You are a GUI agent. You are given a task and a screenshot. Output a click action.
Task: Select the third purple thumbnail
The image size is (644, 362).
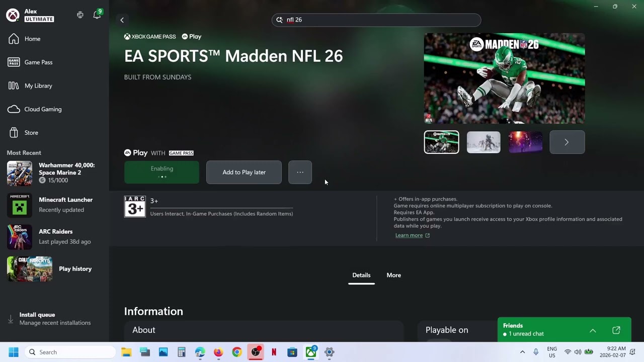click(526, 142)
